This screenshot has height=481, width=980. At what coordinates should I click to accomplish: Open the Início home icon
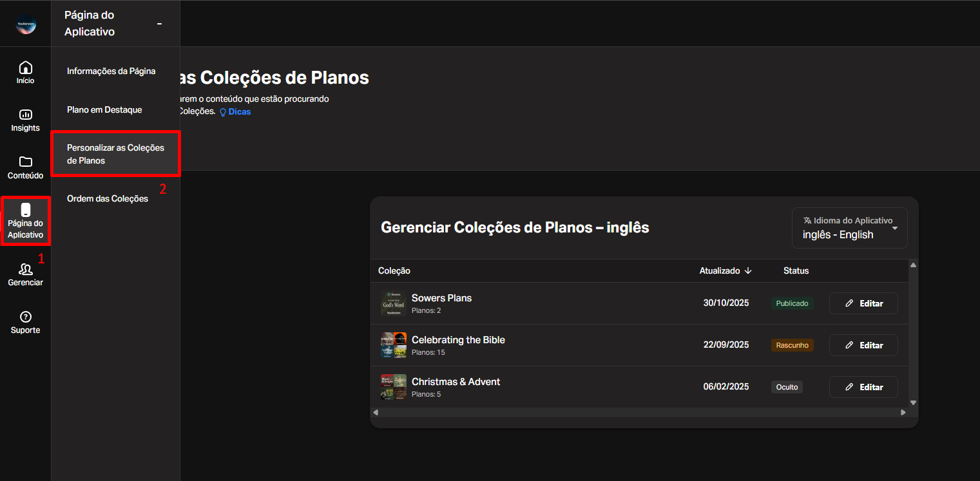pos(26,68)
